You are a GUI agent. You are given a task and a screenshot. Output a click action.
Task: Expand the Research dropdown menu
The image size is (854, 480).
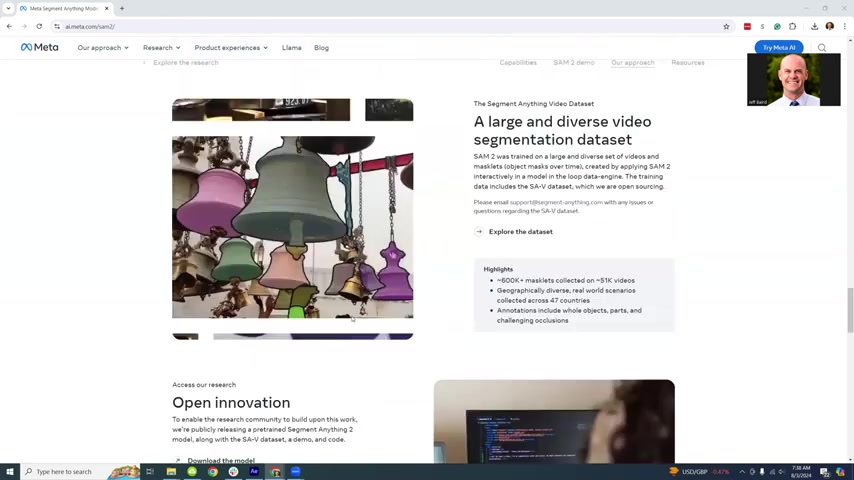(x=161, y=48)
